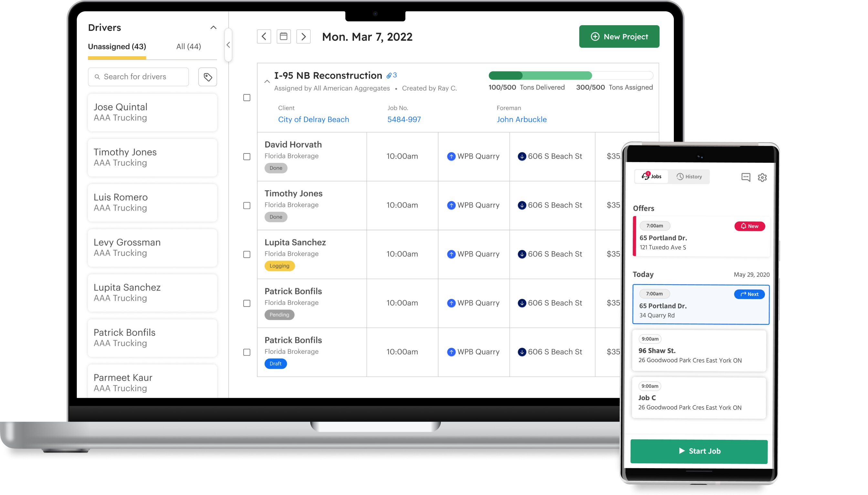Go to the previous day arrow
Screen dimensions: 868x495
[264, 37]
